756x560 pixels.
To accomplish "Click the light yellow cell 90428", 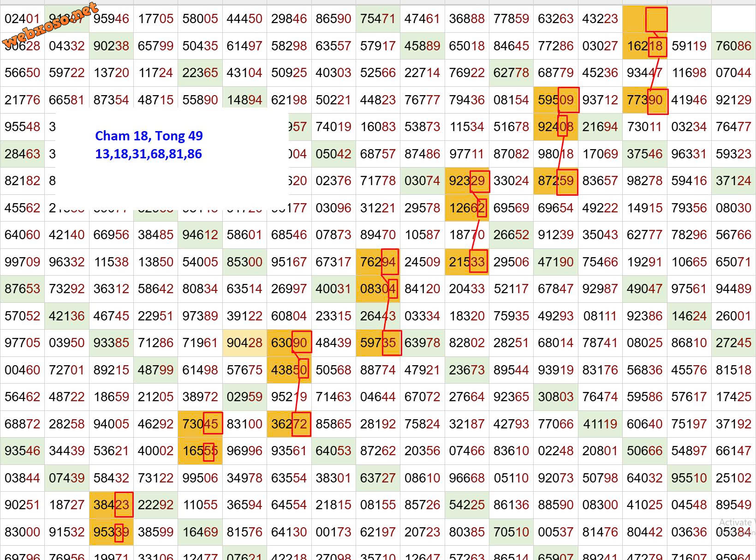I will coord(244,343).
